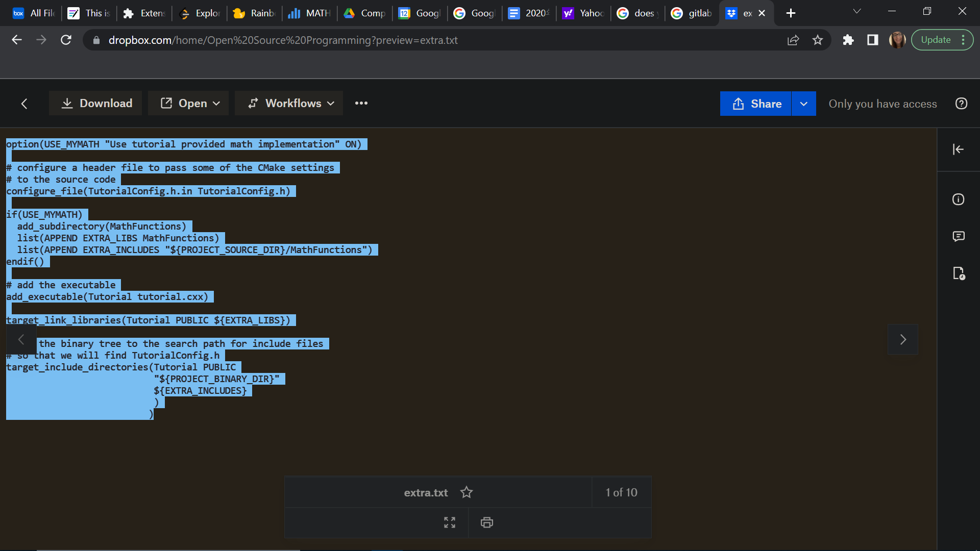Reload the page

tap(66, 40)
